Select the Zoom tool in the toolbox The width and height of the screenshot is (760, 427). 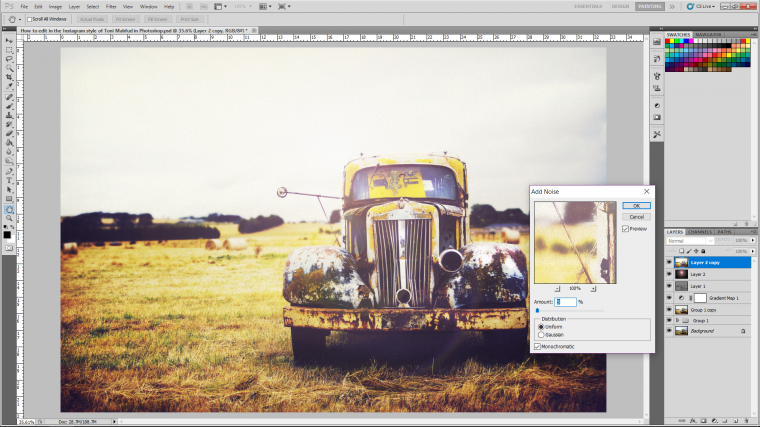click(x=9, y=219)
